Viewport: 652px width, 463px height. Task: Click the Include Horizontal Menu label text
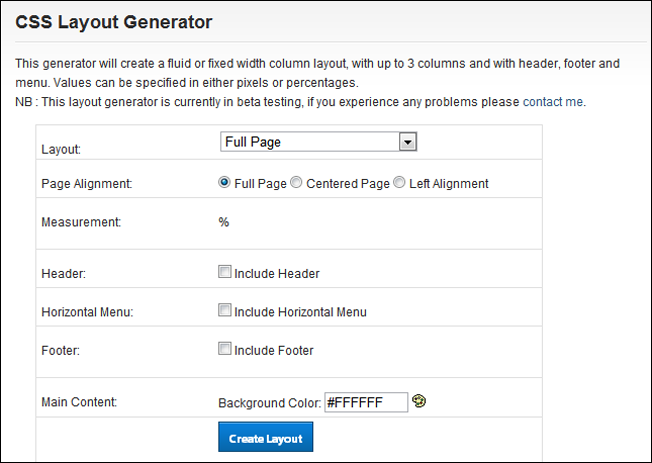click(x=300, y=312)
